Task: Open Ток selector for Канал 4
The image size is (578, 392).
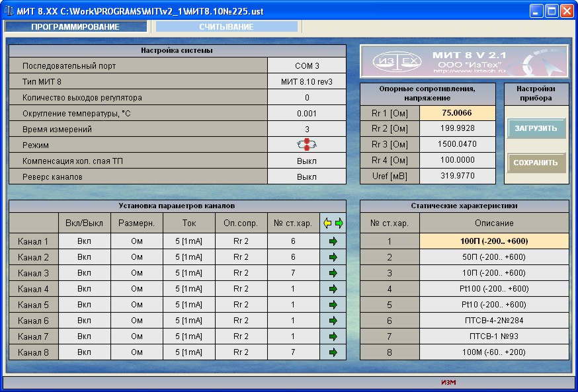Action: click(188, 289)
